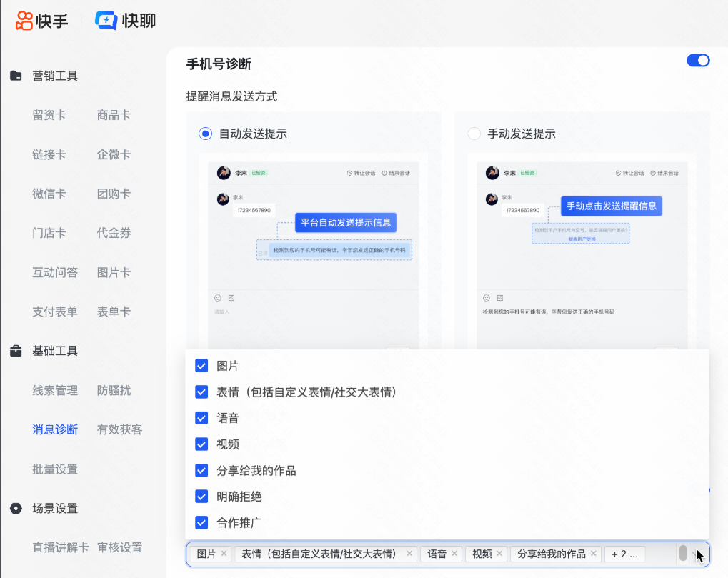Screen dimensions: 728x578
Task: Click the 平台自动发送提示信息 preview image
Action: point(314,255)
